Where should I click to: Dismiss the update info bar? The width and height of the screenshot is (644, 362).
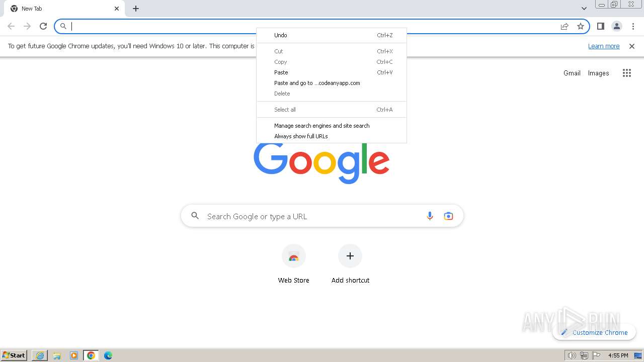(632, 46)
